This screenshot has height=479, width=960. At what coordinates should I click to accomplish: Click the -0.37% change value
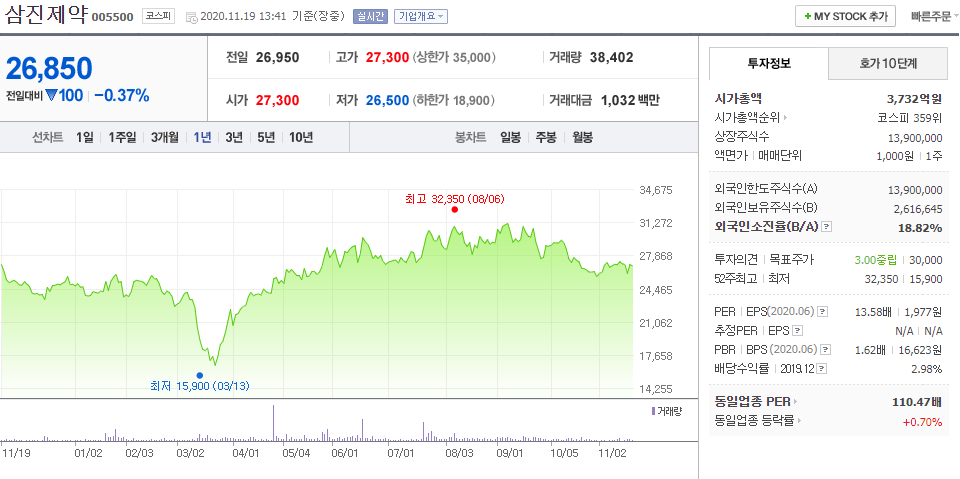122,96
